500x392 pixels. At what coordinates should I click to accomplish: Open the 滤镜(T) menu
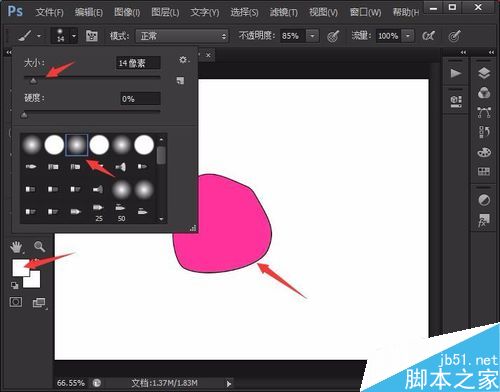(x=284, y=13)
